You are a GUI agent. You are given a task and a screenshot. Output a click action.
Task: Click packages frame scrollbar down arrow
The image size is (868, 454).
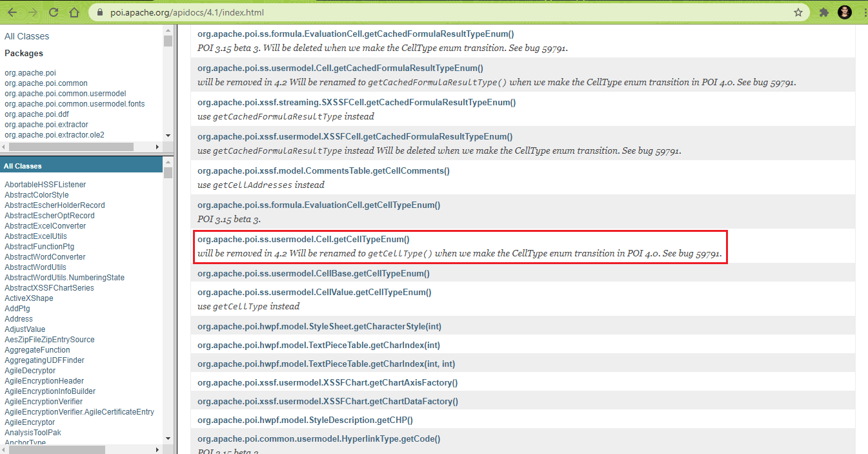168,136
